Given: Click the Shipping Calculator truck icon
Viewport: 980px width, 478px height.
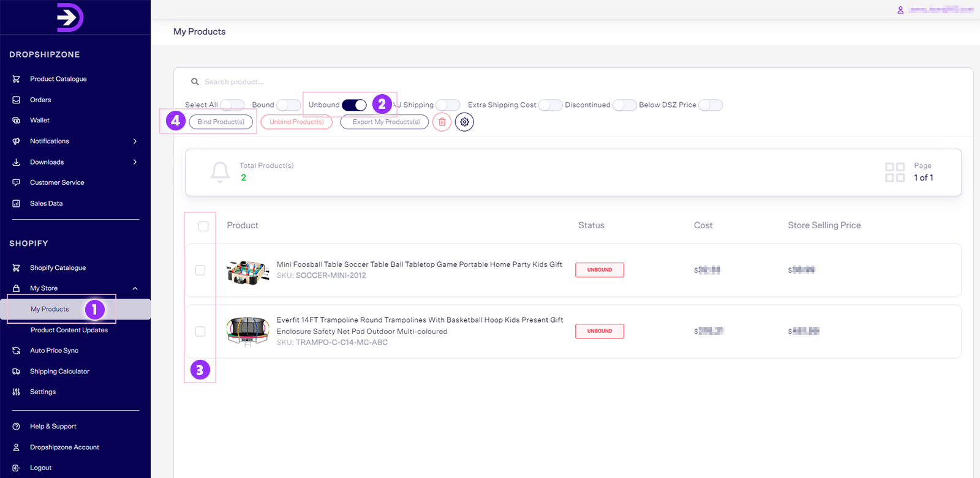Looking at the screenshot, I should (x=17, y=372).
